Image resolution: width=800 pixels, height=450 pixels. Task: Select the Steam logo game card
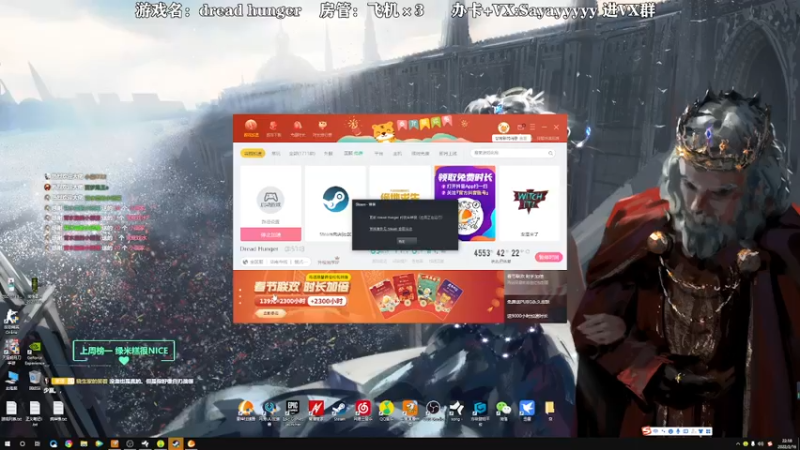[x=335, y=203]
